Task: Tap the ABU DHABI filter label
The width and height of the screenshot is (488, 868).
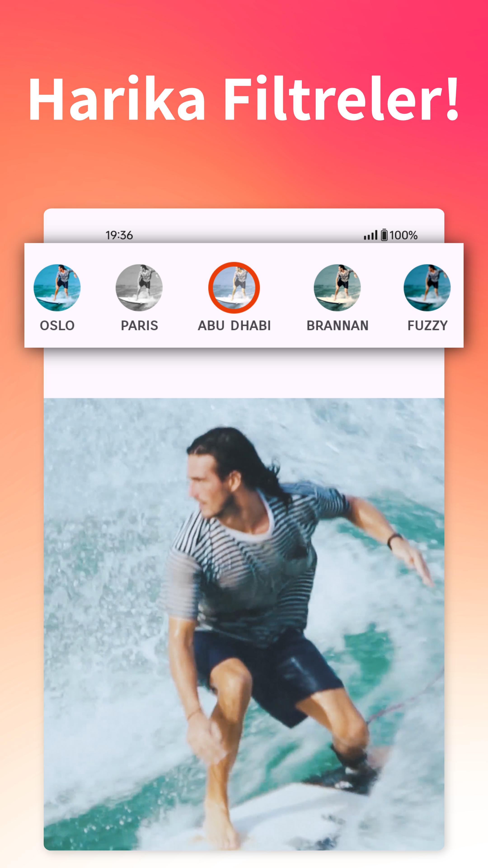Action: point(234,325)
